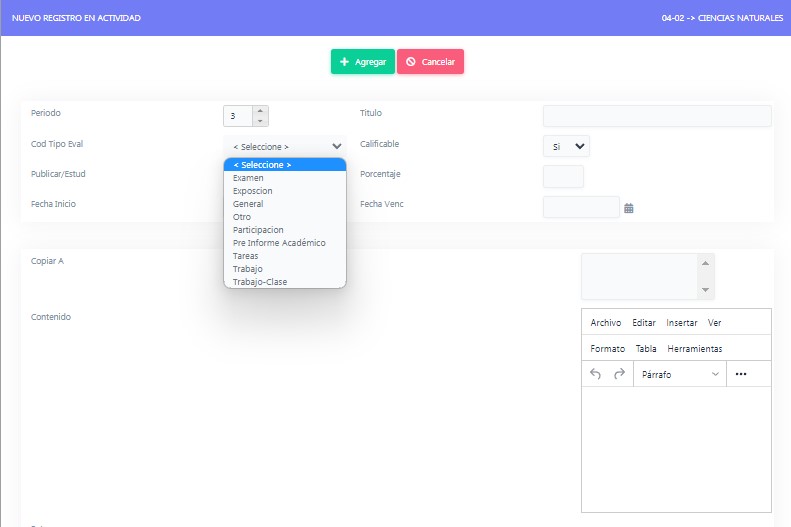Screen dimensions: 791x527
Task: Pick Trabajo-Clase from evaluation types
Action: (x=260, y=282)
